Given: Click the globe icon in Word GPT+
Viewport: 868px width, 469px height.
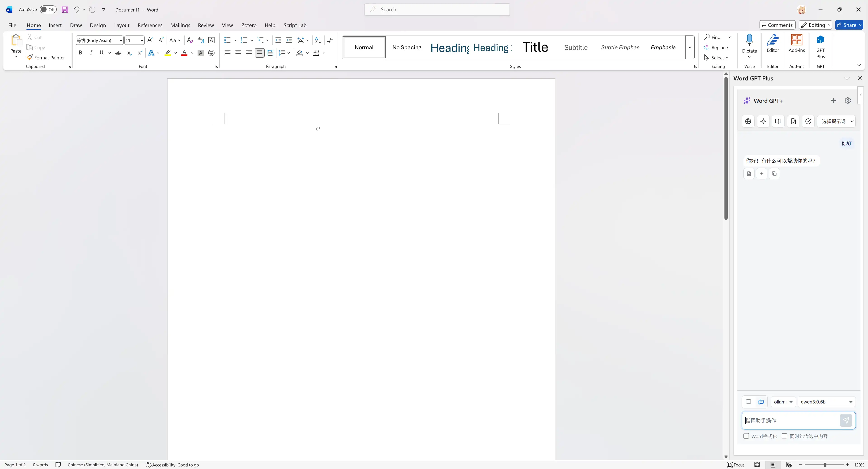Looking at the screenshot, I should coord(748,121).
